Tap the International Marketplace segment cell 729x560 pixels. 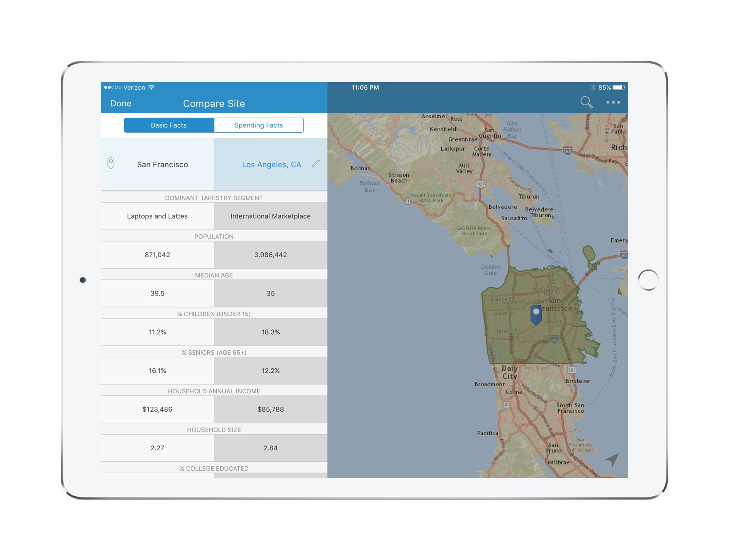click(271, 216)
